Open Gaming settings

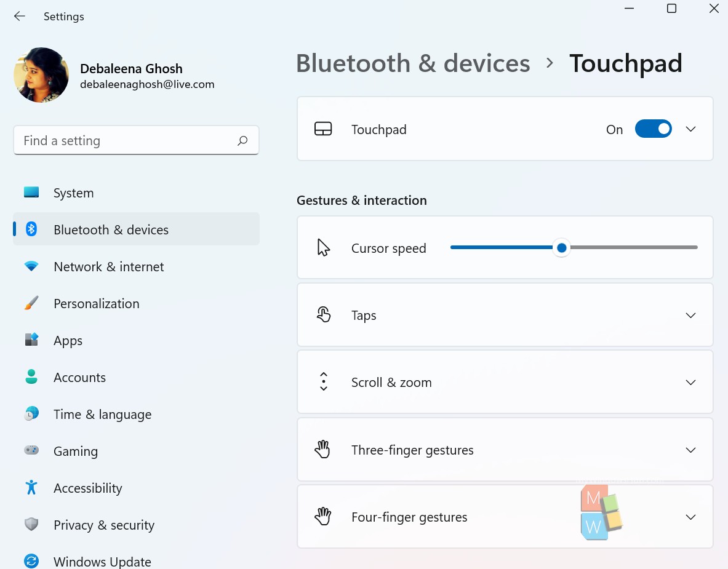pos(136,451)
